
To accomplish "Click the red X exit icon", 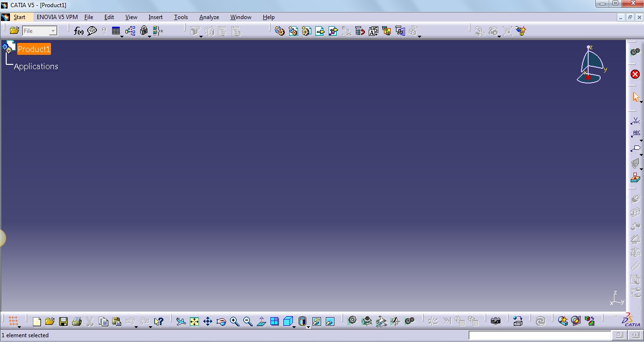I will pyautogui.click(x=635, y=74).
